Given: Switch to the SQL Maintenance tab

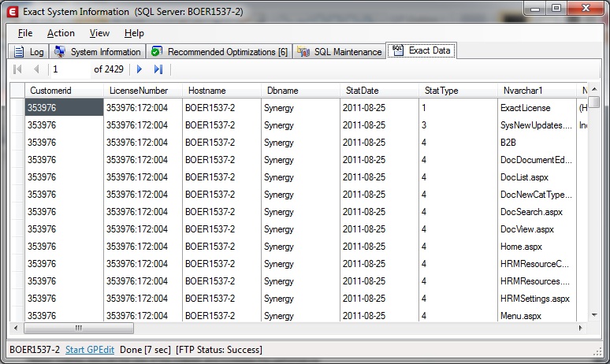Looking at the screenshot, I should pos(339,52).
